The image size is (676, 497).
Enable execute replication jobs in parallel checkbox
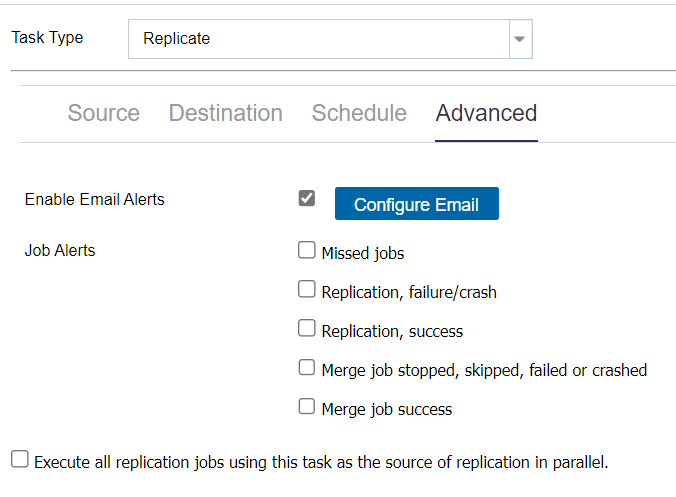click(20, 459)
